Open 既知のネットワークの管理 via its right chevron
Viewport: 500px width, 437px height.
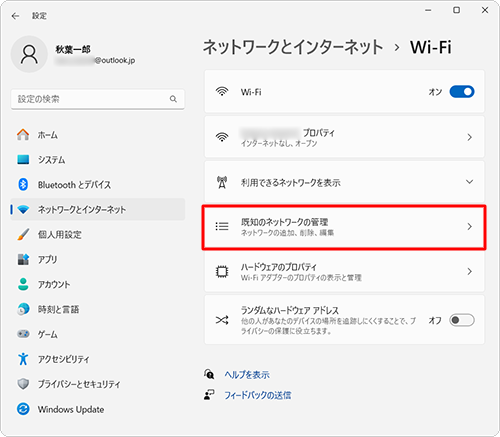[x=469, y=227]
